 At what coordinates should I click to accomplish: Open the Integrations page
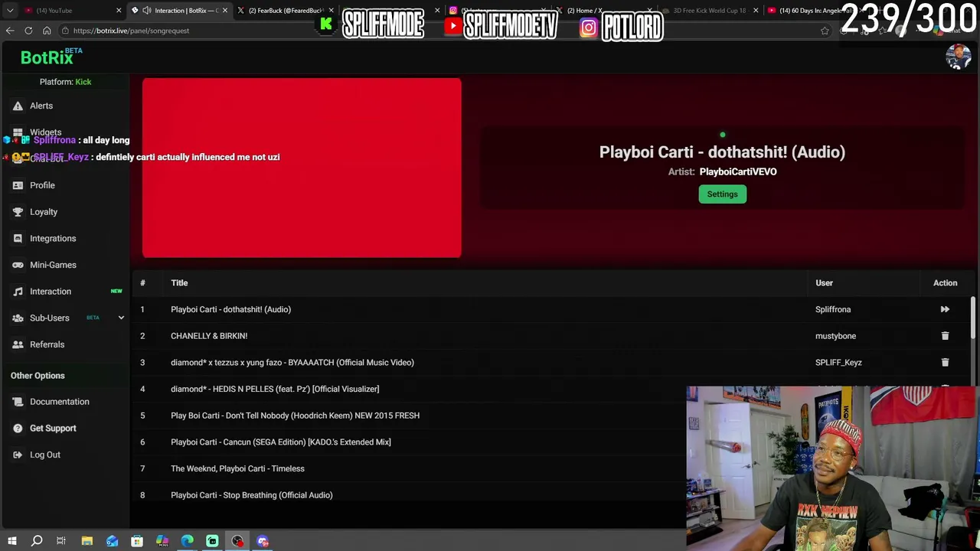pyautogui.click(x=53, y=239)
